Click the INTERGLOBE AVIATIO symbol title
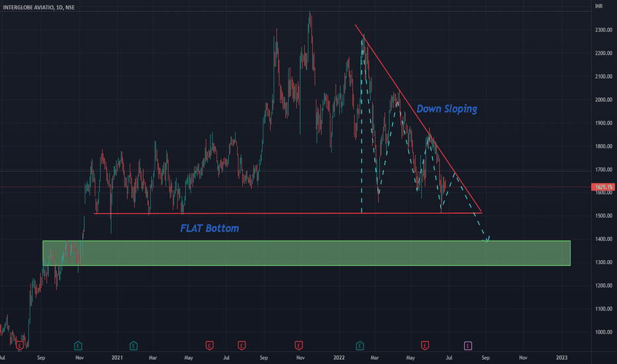Image resolution: width=617 pixels, height=364 pixels. click(38, 7)
